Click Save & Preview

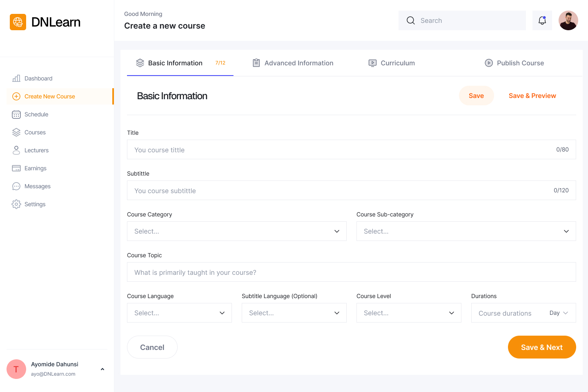point(532,96)
